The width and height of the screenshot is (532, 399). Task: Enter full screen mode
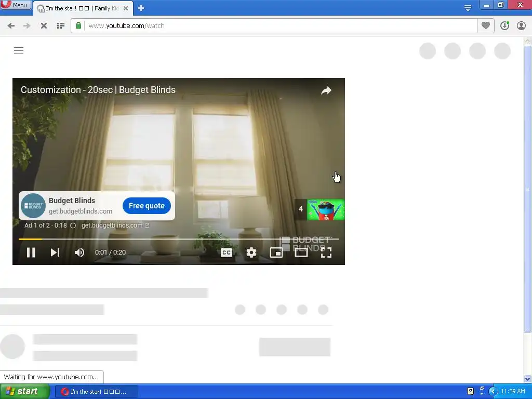point(326,252)
